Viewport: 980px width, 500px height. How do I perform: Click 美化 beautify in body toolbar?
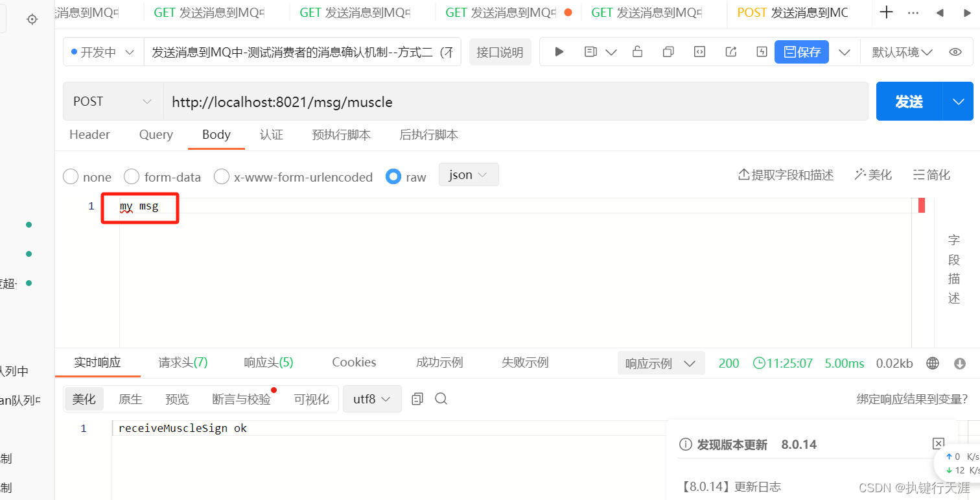tap(873, 174)
